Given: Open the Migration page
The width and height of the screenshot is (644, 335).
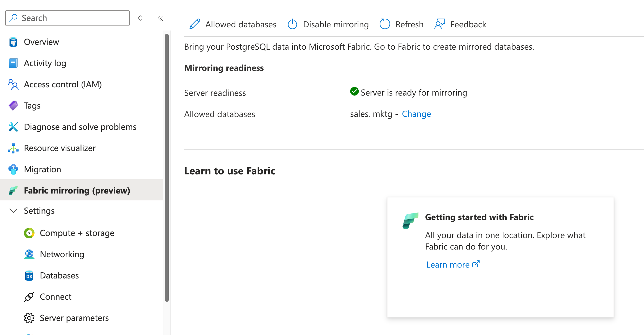Looking at the screenshot, I should coord(43,169).
